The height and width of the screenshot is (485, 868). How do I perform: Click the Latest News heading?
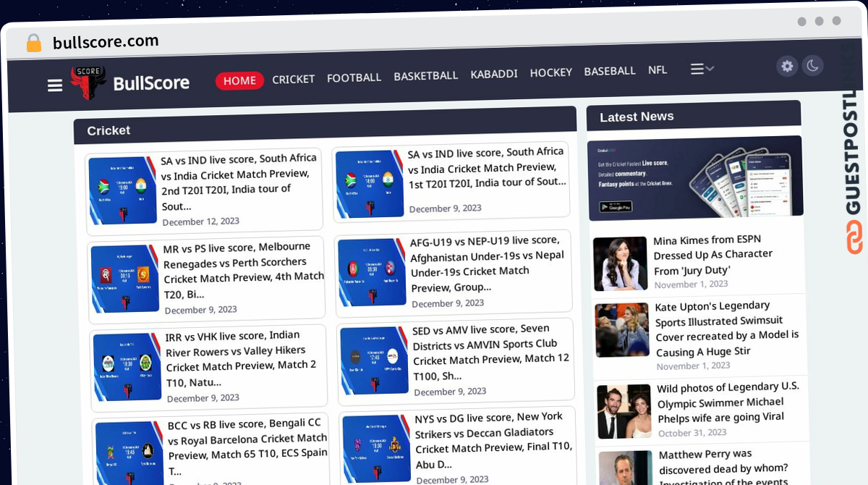pyautogui.click(x=637, y=117)
